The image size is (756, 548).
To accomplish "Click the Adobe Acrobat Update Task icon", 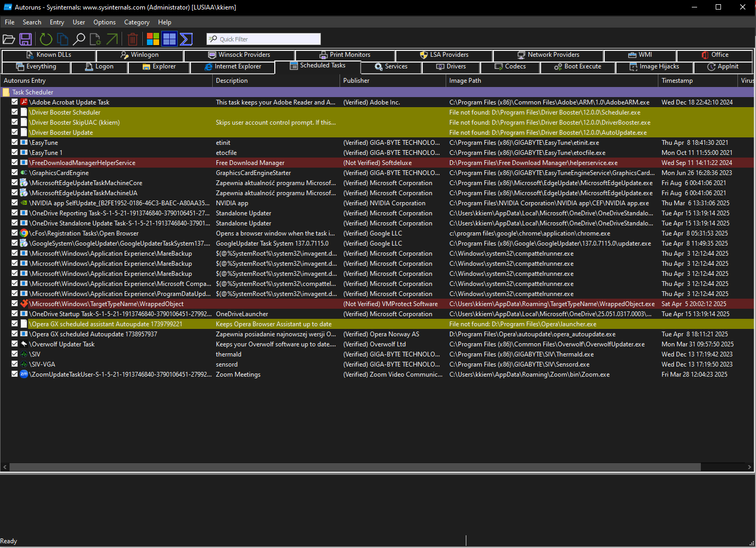I will pyautogui.click(x=24, y=102).
